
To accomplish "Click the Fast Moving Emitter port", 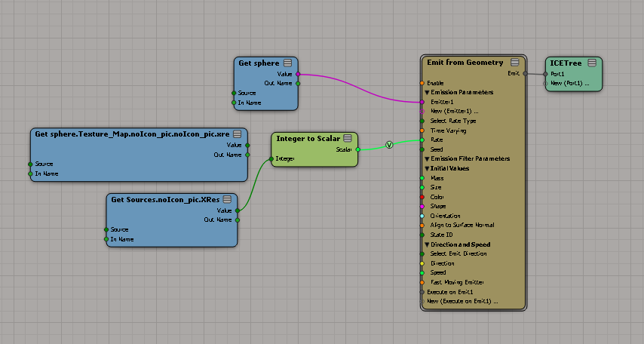I will pos(422,282).
